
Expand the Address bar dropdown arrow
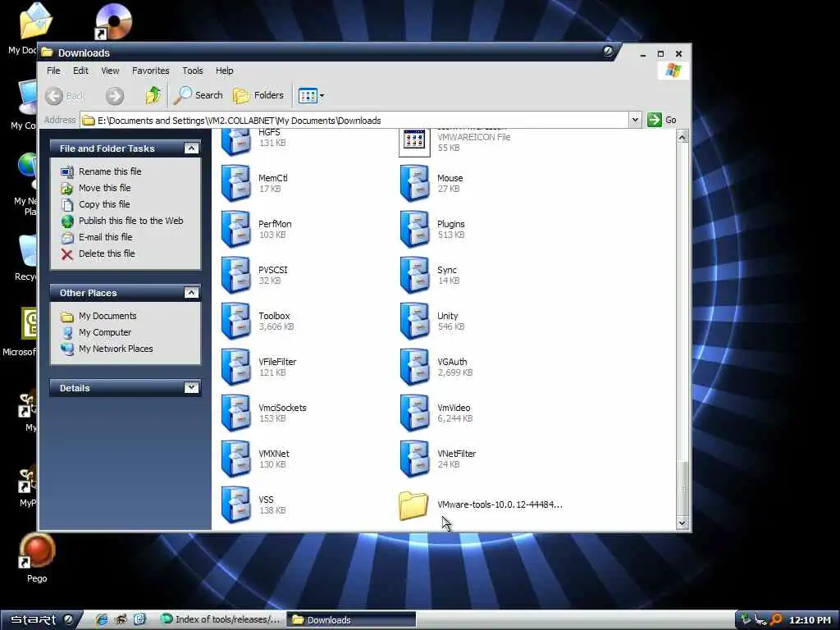(635, 120)
